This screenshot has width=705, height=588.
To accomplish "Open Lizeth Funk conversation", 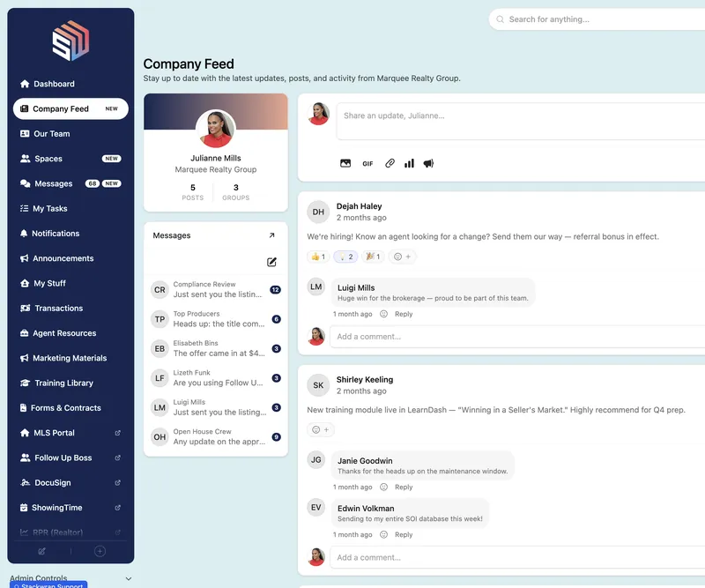I will coord(216,378).
